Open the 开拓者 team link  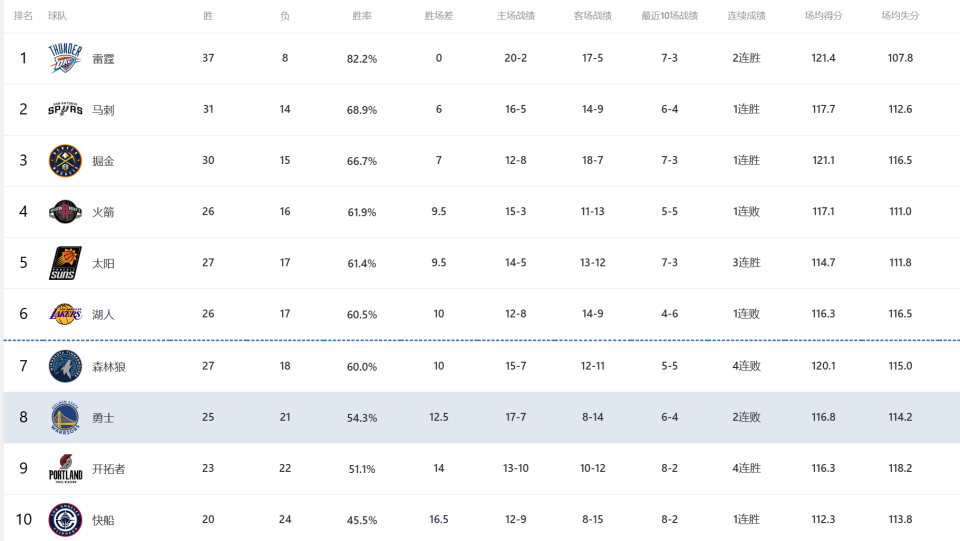[x=109, y=469]
